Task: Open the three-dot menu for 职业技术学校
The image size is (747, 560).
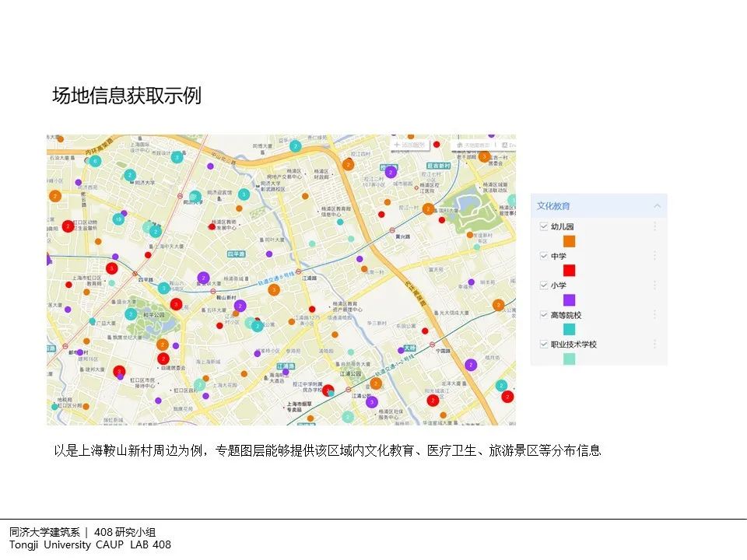Action: pyautogui.click(x=654, y=344)
